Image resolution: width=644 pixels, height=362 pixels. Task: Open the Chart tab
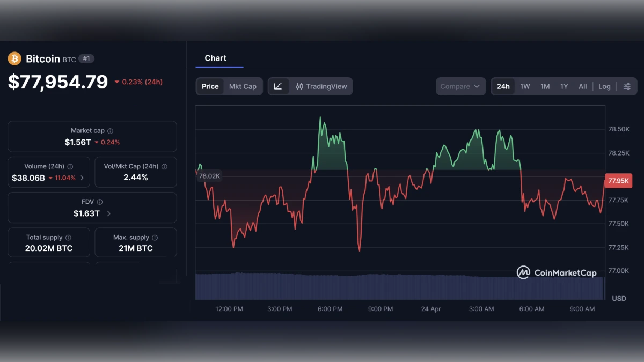tap(216, 58)
